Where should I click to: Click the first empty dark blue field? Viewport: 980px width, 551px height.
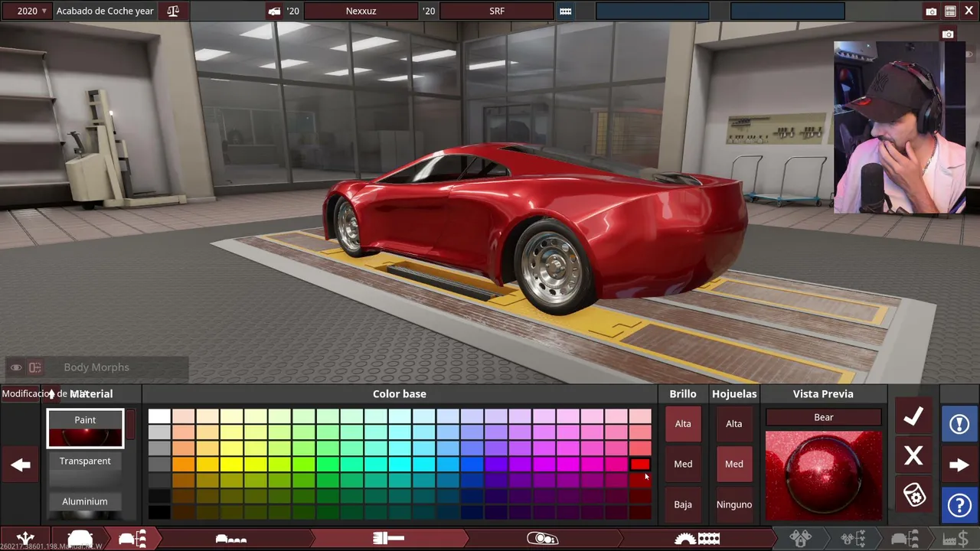pyautogui.click(x=652, y=11)
